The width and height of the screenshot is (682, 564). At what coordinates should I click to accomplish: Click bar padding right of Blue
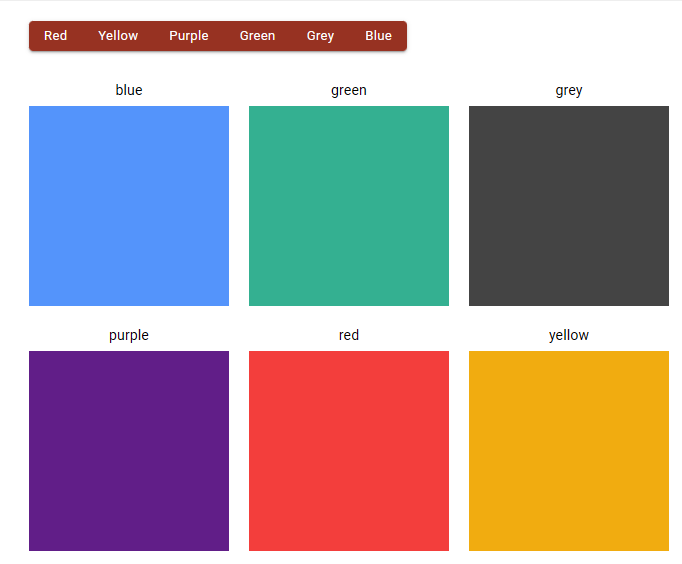pos(401,36)
